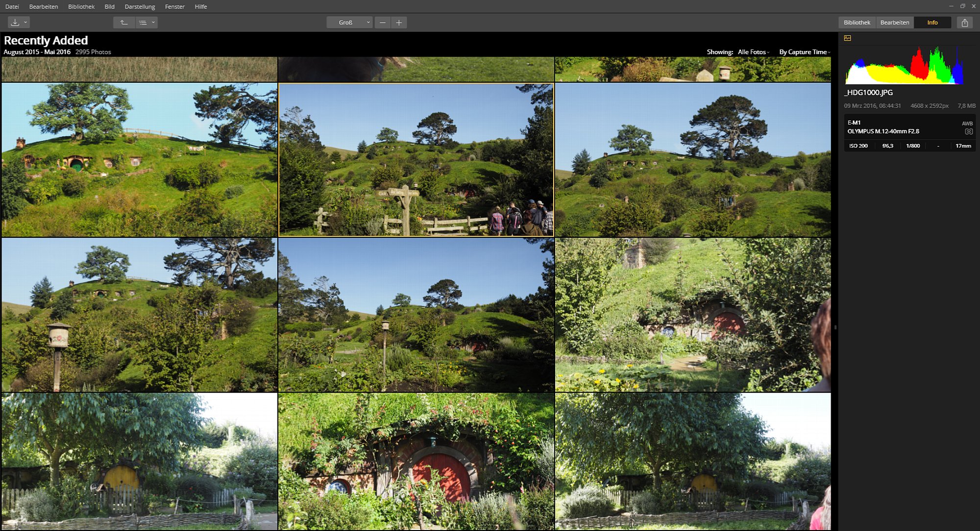Viewport: 980px width, 531px height.
Task: Open the Darstellung menu
Action: click(140, 6)
